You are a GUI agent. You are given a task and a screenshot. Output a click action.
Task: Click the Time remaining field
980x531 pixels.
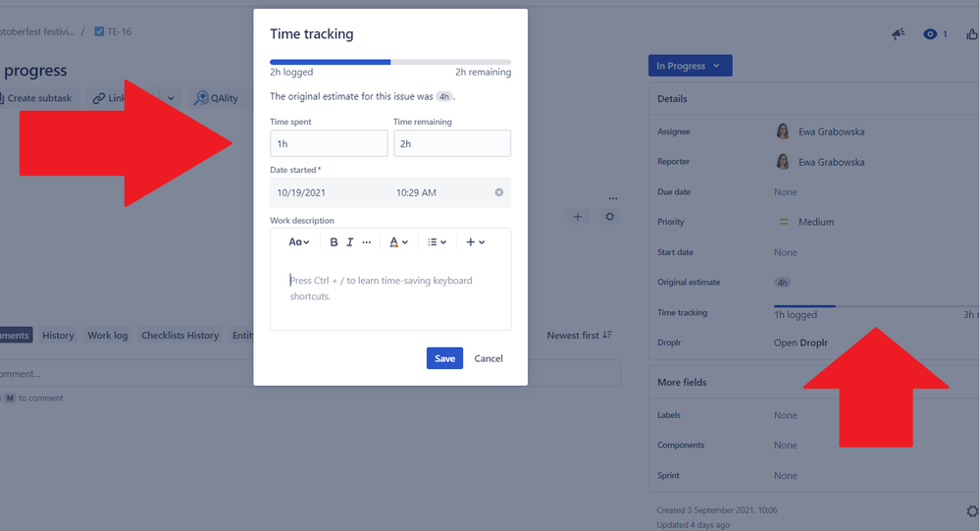452,143
